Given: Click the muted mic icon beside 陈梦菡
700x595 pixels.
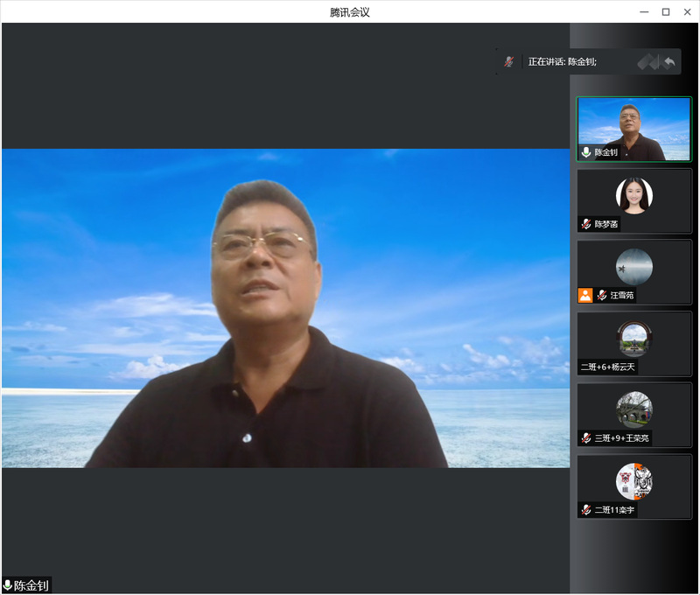Looking at the screenshot, I should click(585, 224).
